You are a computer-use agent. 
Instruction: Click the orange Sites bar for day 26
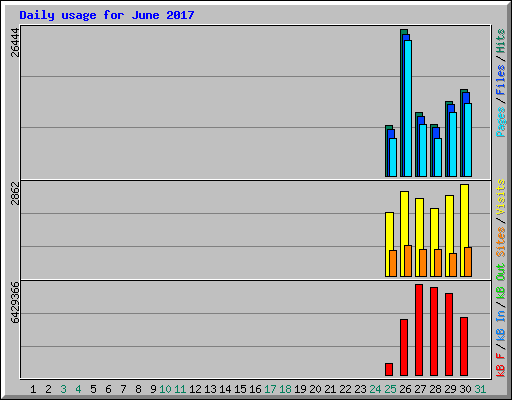pos(408,261)
